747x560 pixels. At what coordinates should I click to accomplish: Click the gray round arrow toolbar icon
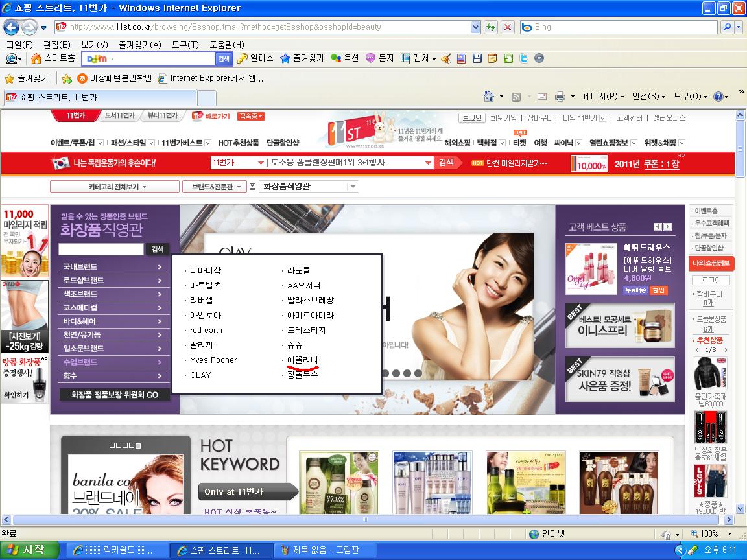pyautogui.click(x=539, y=58)
